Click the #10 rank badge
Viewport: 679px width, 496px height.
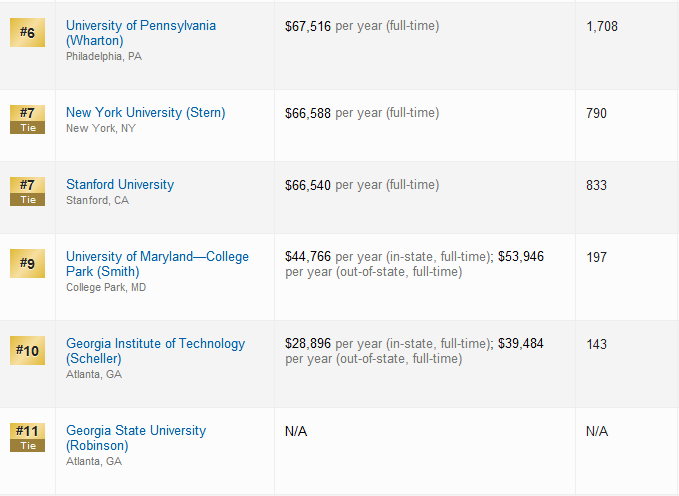27,350
